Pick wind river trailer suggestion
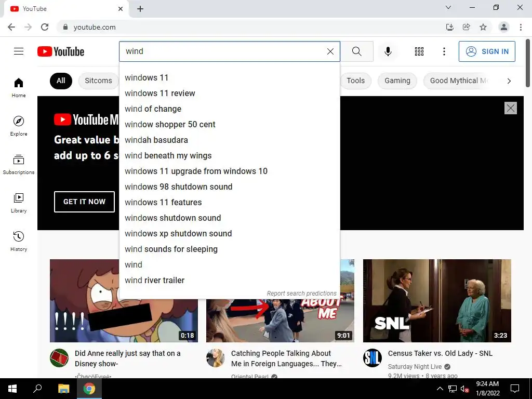Viewport: 532px width, 399px height. (x=229, y=281)
